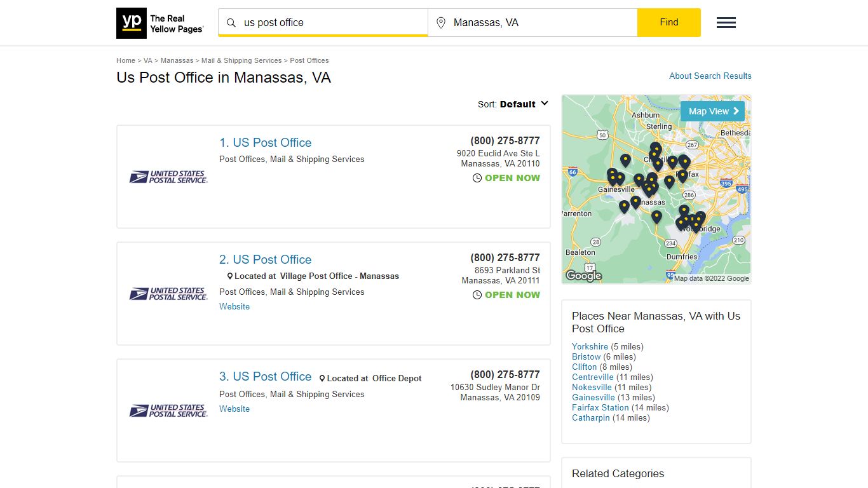The width and height of the screenshot is (868, 488).
Task: Click USPS logo for listing 1
Action: tap(168, 177)
